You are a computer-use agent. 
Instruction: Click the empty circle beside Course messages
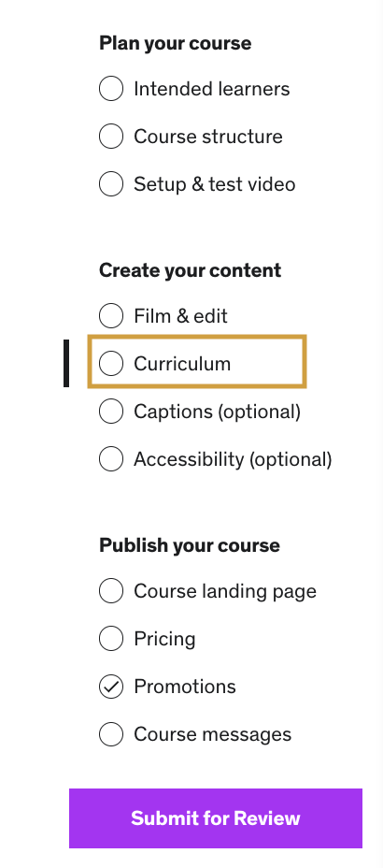pos(111,734)
